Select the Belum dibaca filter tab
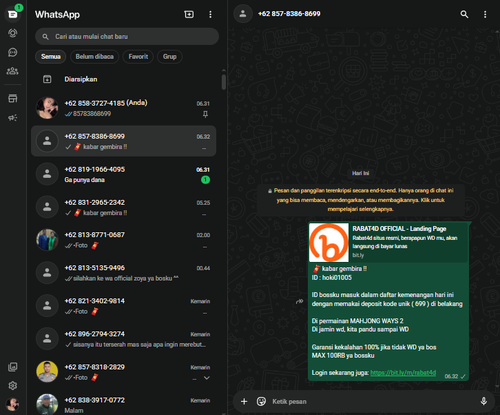 (94, 57)
